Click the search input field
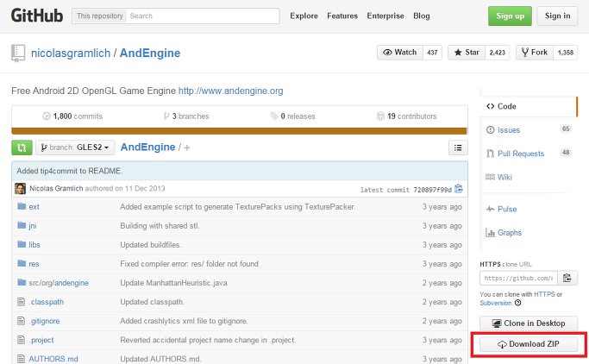 [203, 16]
